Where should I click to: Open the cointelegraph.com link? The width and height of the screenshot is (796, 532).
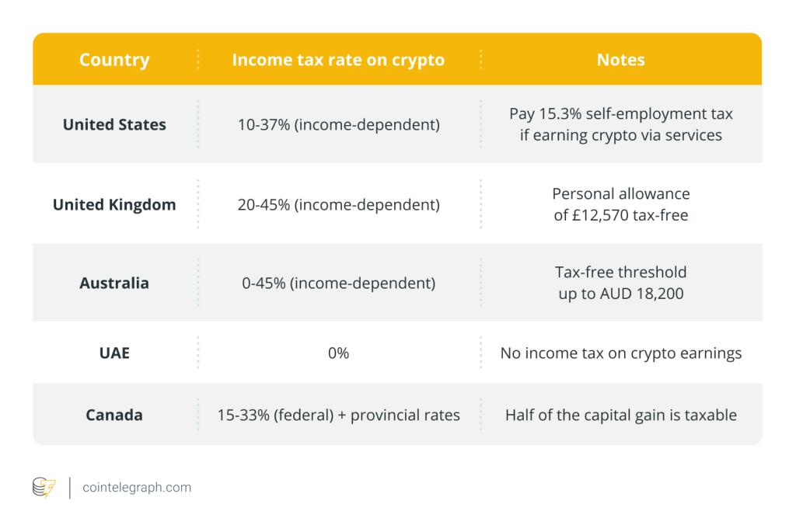(136, 488)
